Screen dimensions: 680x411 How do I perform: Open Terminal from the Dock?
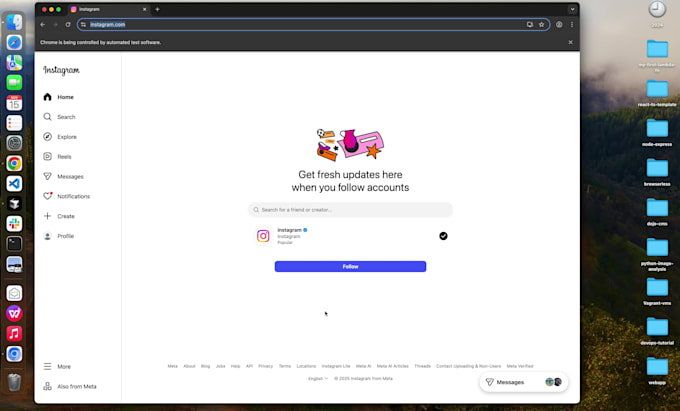[14, 244]
